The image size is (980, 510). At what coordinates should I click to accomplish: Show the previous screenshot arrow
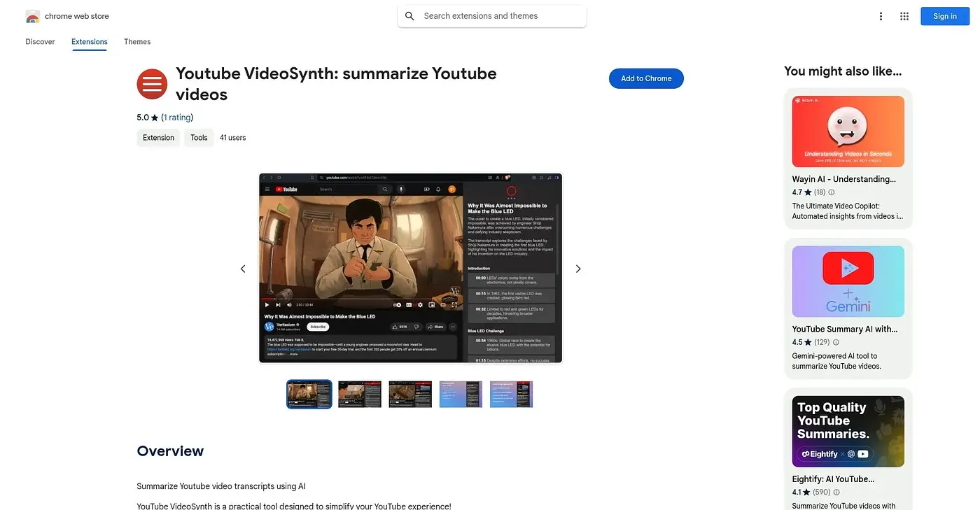pyautogui.click(x=243, y=269)
